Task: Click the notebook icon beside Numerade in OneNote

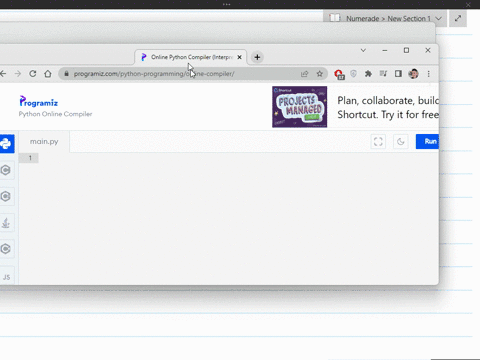Action: [x=334, y=18]
